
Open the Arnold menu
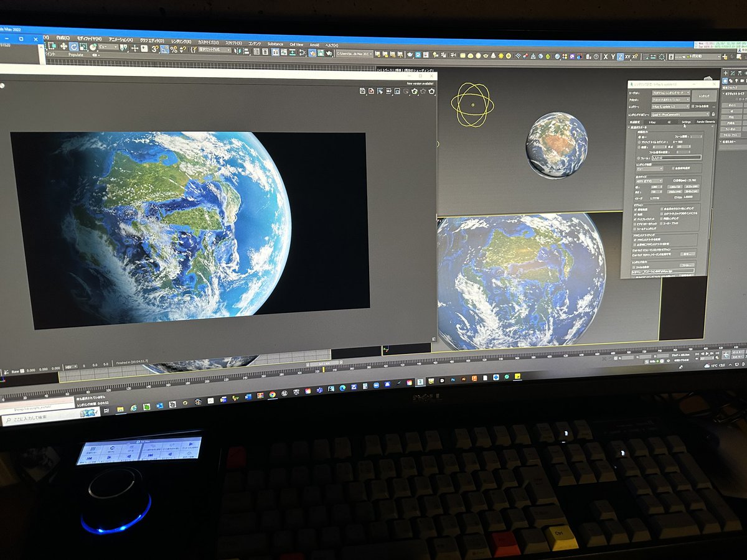pos(314,45)
